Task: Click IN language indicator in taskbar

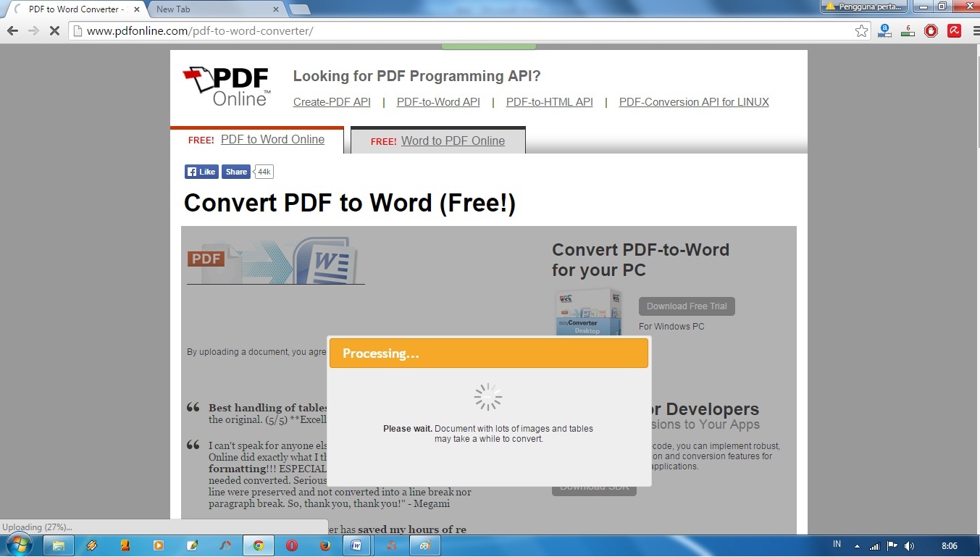Action: click(837, 544)
